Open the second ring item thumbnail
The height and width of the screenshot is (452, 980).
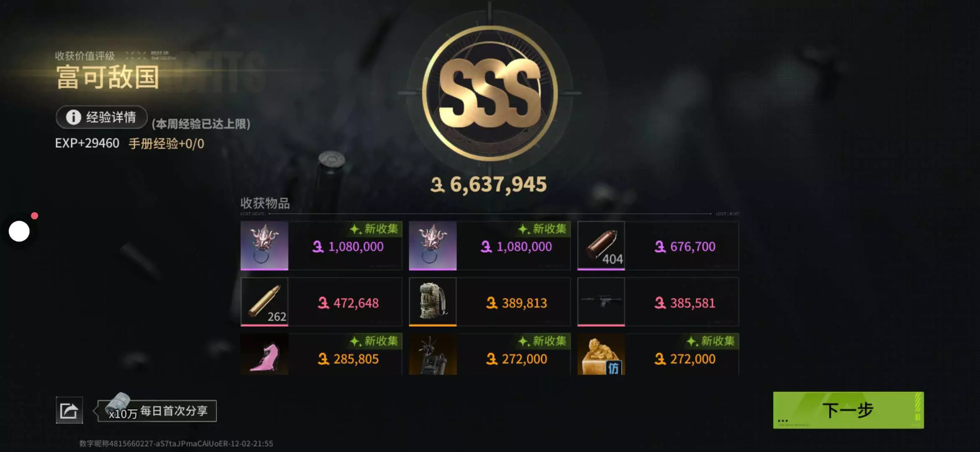point(433,246)
